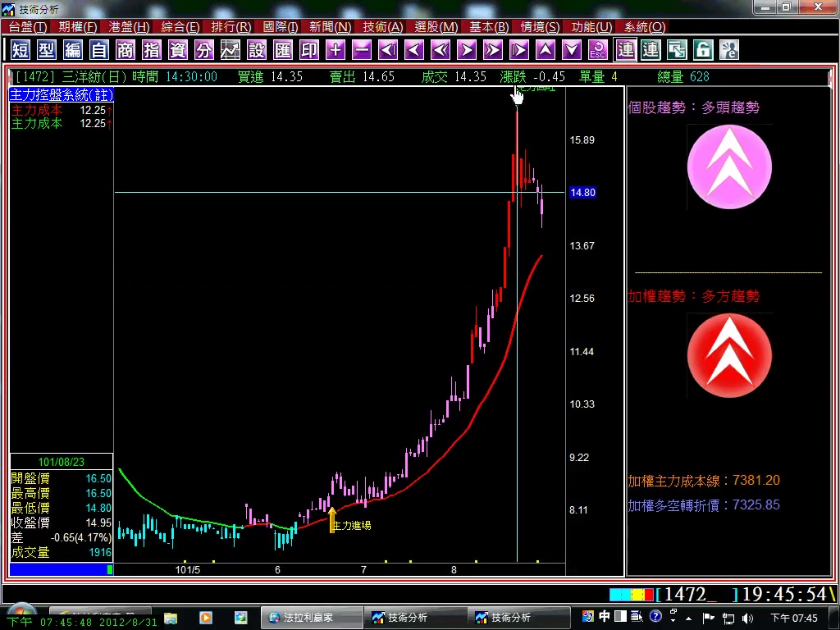Click the 匯 export toolbar icon
The width and height of the screenshot is (840, 630).
click(x=283, y=50)
